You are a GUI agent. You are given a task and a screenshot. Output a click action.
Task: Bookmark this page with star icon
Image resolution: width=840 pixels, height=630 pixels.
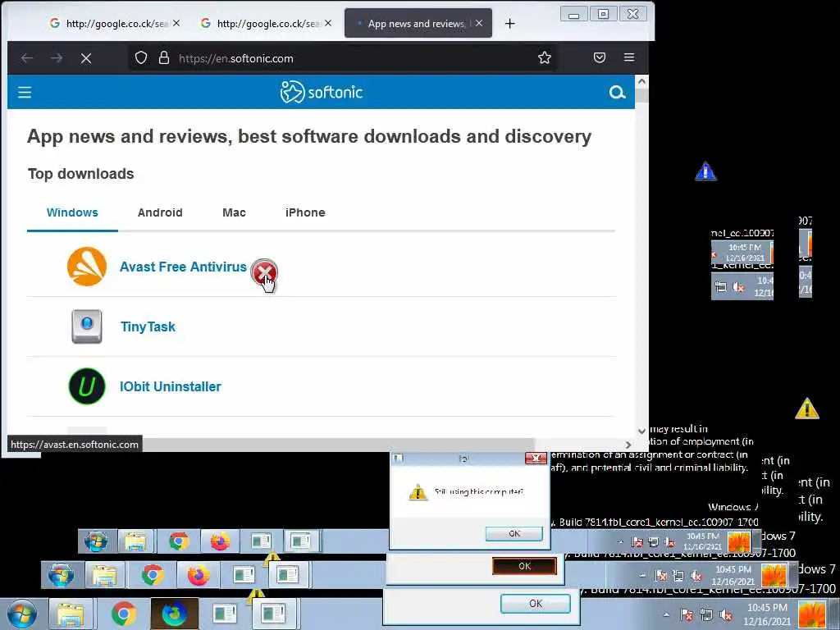click(545, 58)
